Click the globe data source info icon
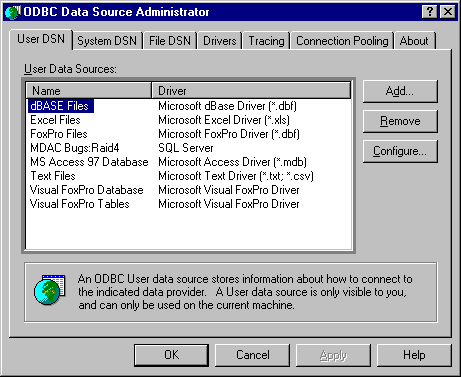This screenshot has width=461, height=377. click(x=50, y=290)
